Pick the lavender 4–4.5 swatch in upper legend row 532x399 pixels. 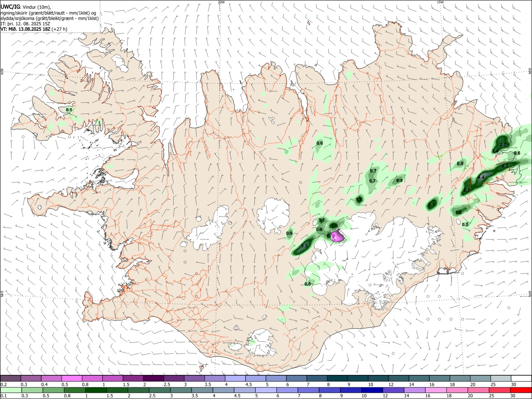[x=235, y=379]
